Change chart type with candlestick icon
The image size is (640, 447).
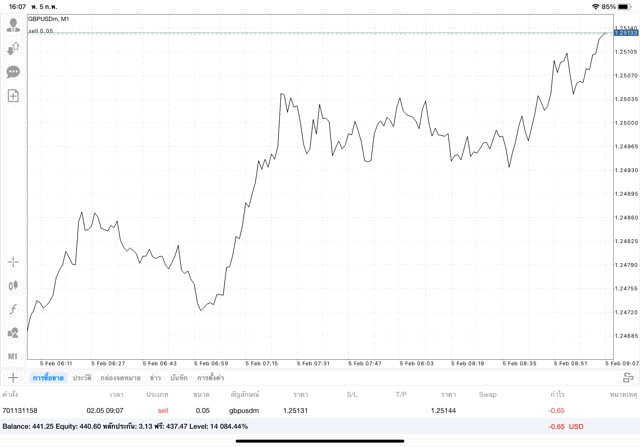coord(13,285)
